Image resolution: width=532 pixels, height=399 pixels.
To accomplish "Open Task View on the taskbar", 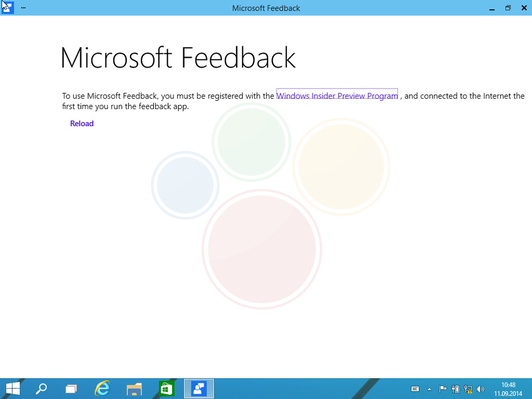I will click(71, 389).
